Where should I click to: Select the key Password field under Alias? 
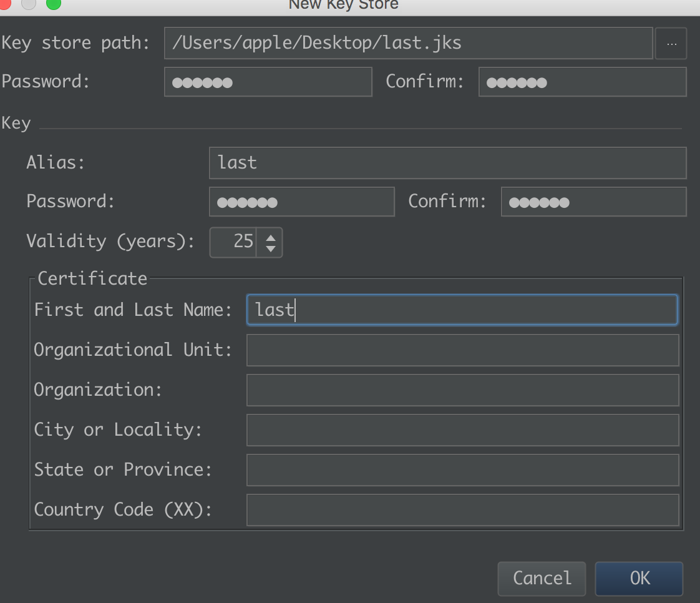(x=302, y=202)
